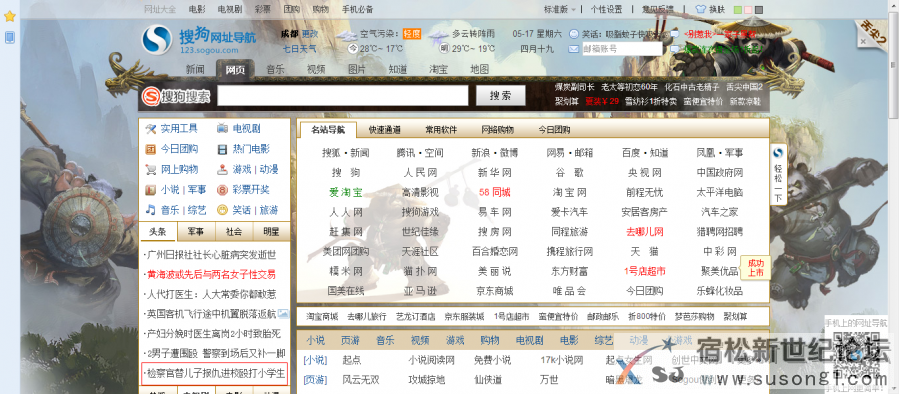Open the 爱淘宝 site link

345,192
